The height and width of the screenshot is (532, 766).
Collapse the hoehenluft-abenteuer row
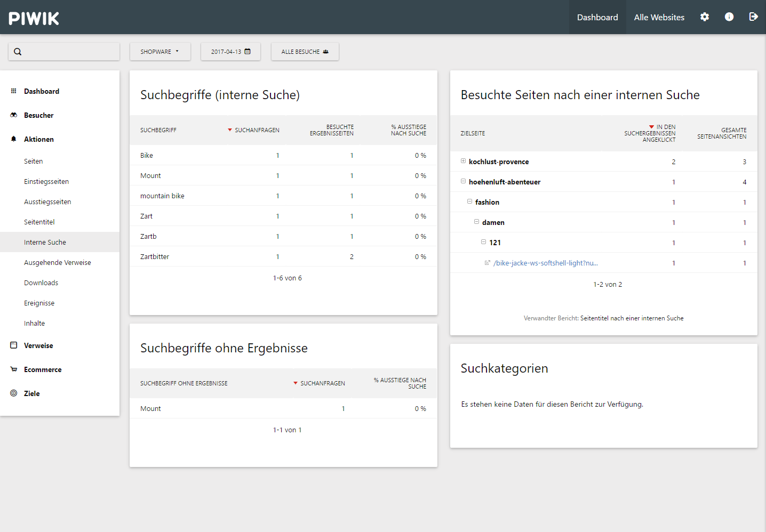(463, 181)
